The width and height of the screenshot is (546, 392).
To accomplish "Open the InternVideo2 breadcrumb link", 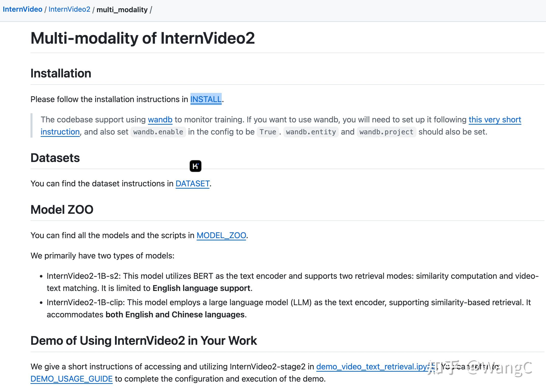I will [x=69, y=9].
